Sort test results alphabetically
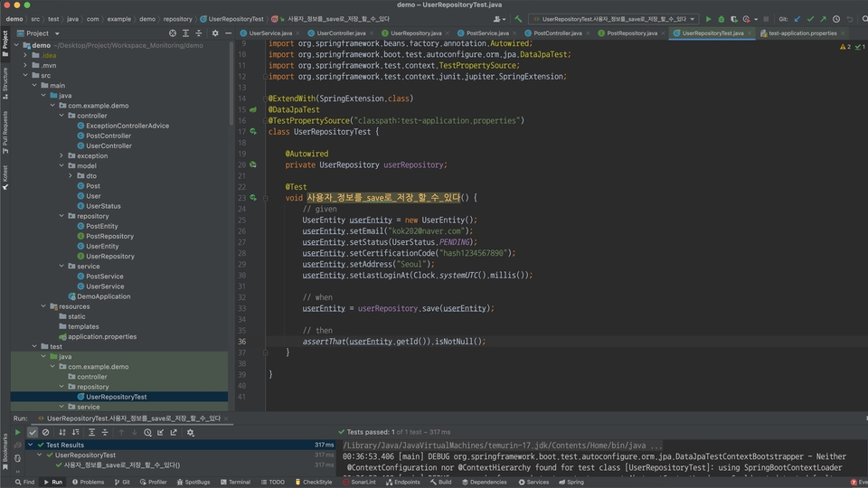The height and width of the screenshot is (488, 868). point(62,432)
